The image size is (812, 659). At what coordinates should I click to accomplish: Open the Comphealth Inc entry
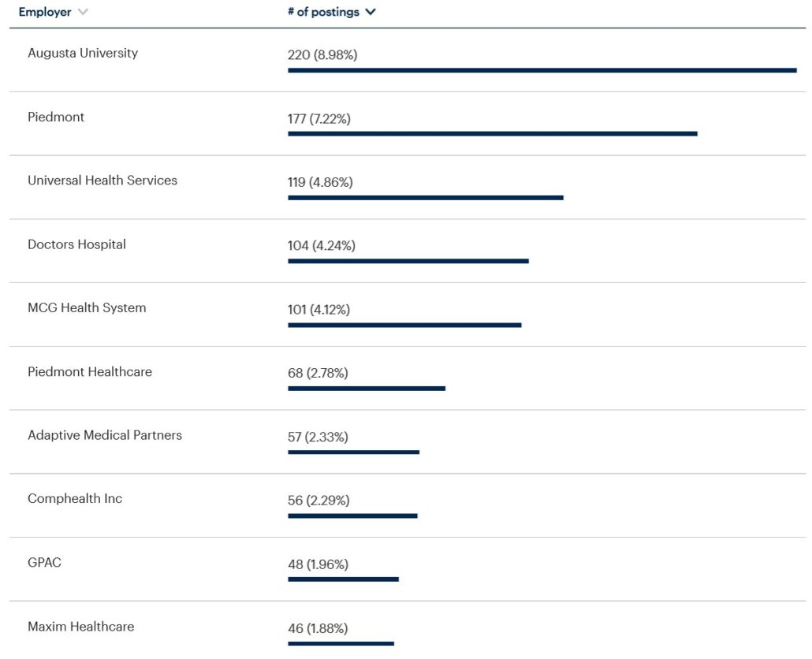75,499
